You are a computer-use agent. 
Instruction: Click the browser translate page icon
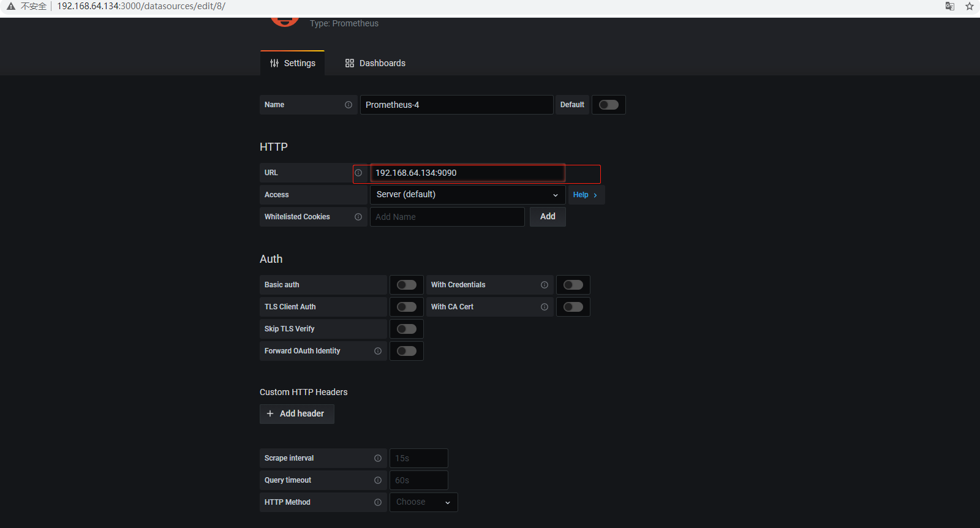tap(950, 6)
